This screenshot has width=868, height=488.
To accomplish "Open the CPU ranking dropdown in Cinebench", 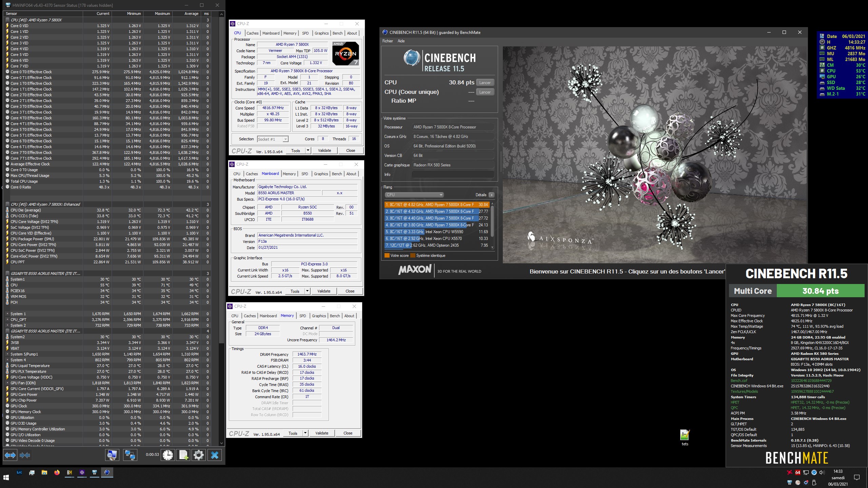I will coord(414,195).
